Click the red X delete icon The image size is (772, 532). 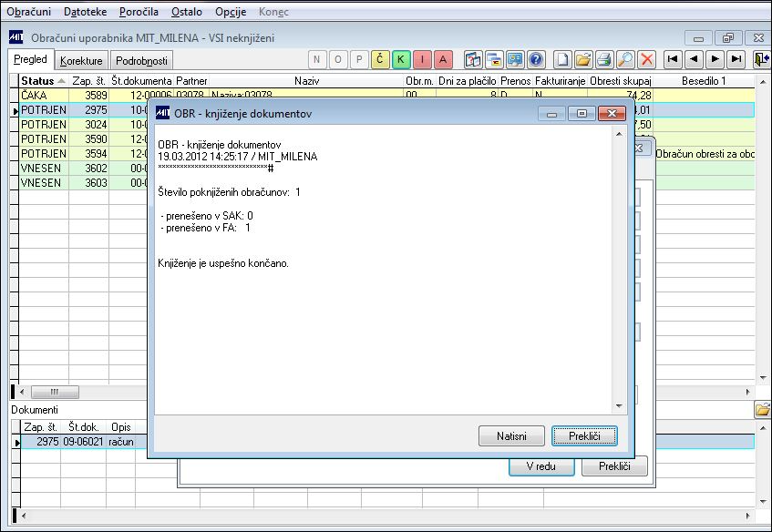pyautogui.click(x=646, y=59)
